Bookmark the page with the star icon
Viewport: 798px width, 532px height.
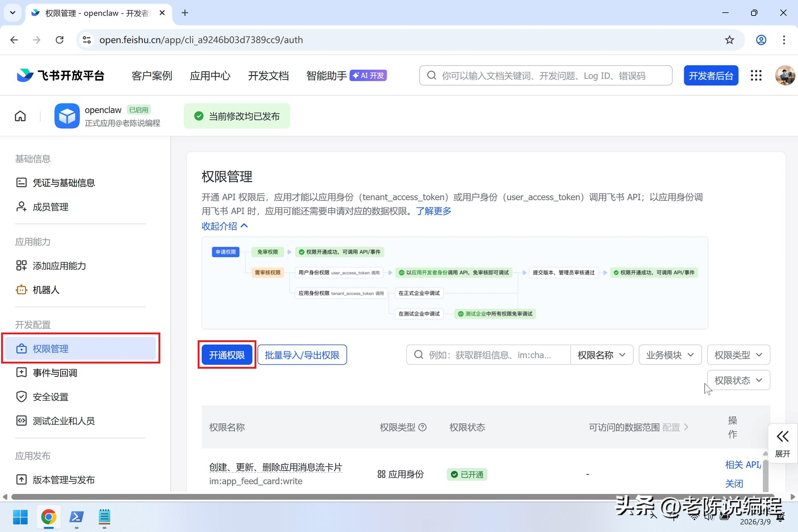click(729, 40)
